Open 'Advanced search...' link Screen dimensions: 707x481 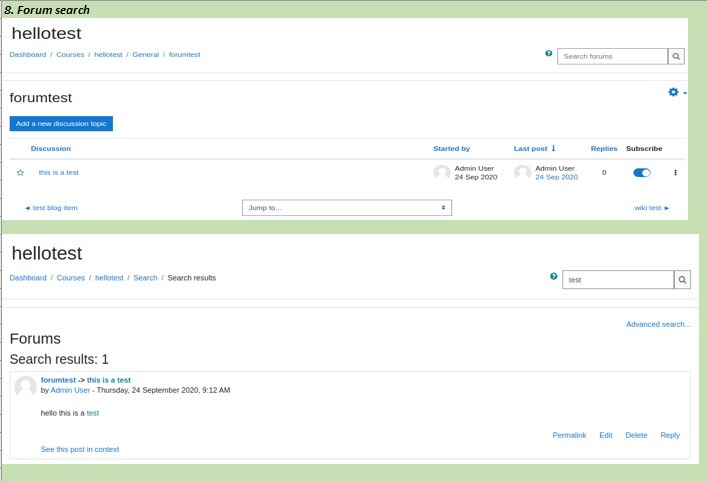658,324
